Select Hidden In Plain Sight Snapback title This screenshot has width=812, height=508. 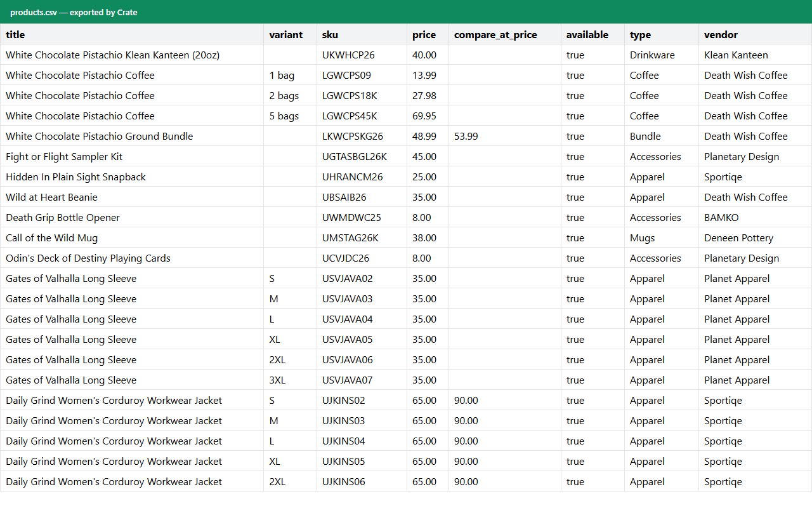[x=132, y=177]
